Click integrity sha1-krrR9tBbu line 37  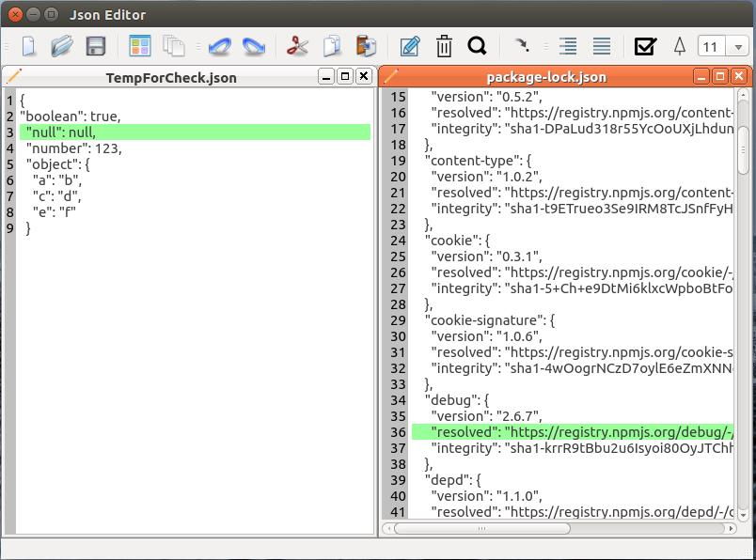(582, 448)
